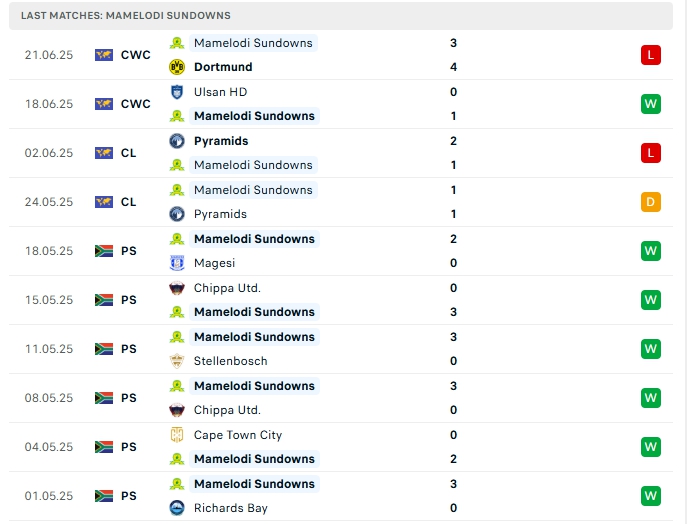The image size is (687, 524).
Task: Click the Last Matches: Mamelodi Sundowns header
Action: (x=124, y=16)
